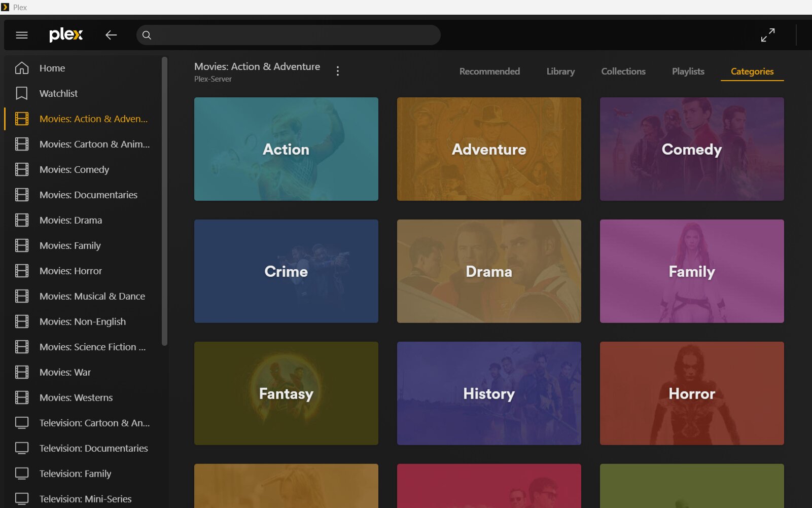The image size is (812, 508).
Task: Go back with the arrow icon
Action: click(x=111, y=35)
